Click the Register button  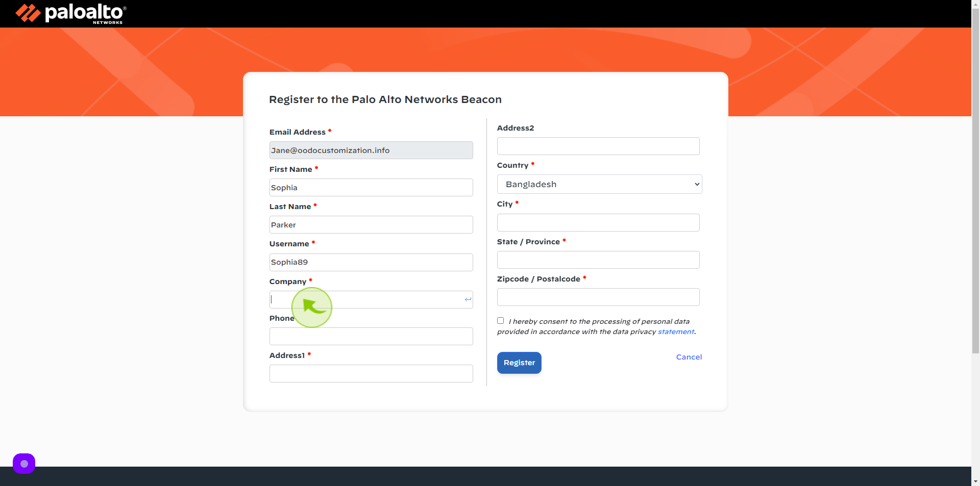[x=519, y=363]
